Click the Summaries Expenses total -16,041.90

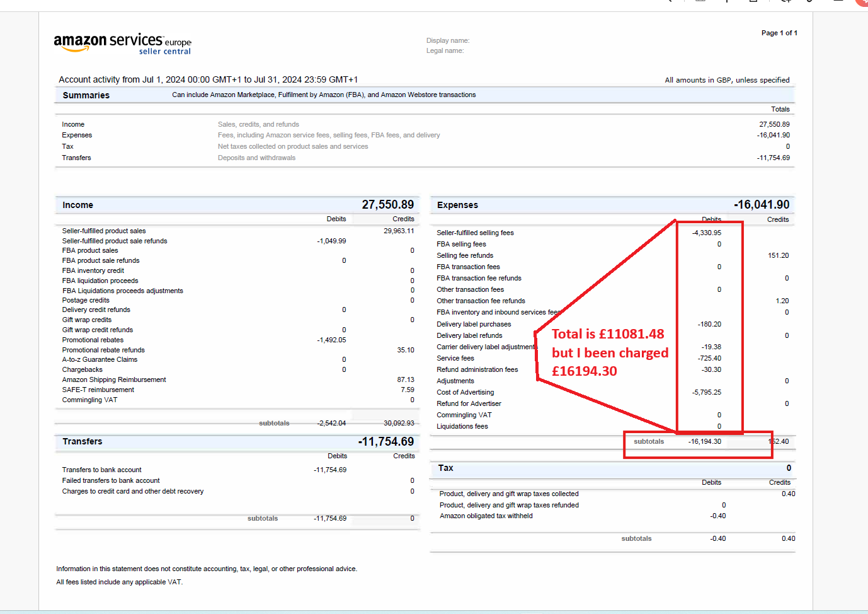pyautogui.click(x=773, y=135)
